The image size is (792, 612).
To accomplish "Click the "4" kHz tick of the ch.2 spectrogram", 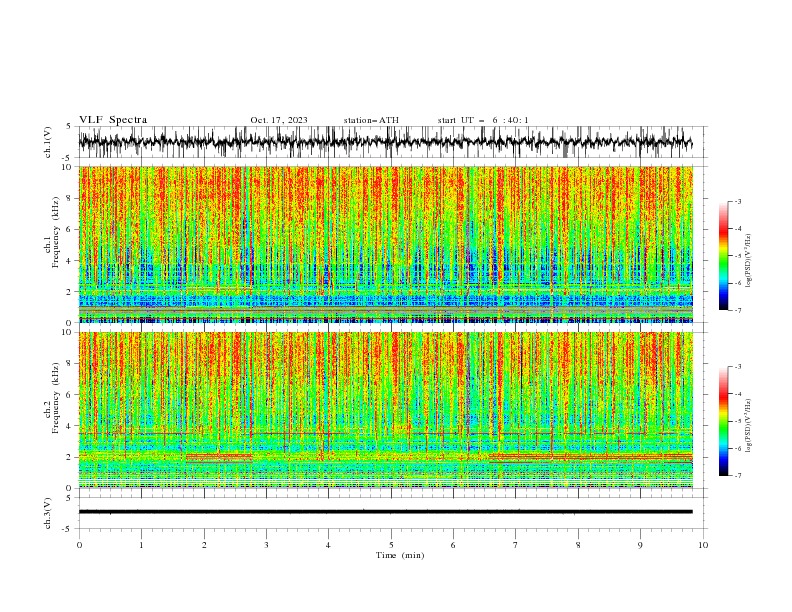I will tap(70, 426).
